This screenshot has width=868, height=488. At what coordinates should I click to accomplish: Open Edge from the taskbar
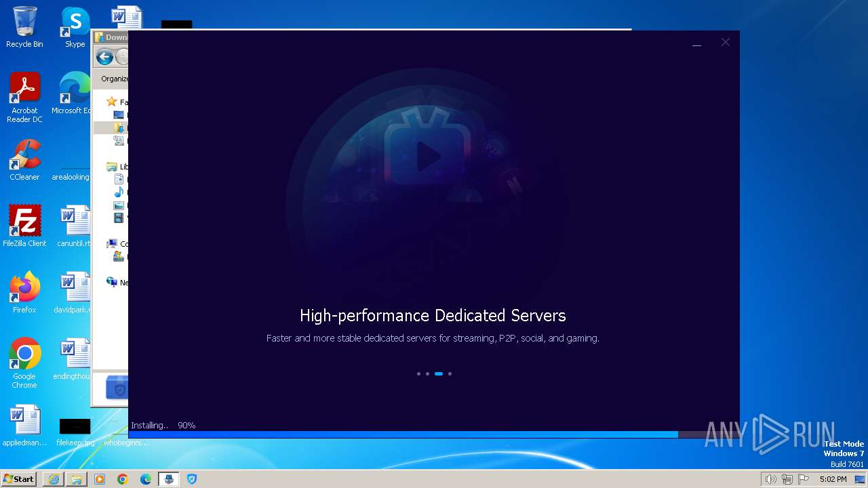click(146, 479)
